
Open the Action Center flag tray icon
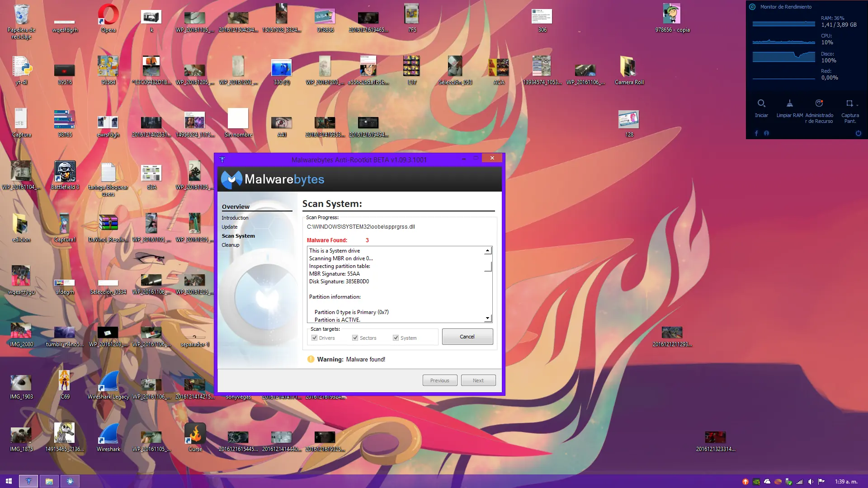click(821, 482)
